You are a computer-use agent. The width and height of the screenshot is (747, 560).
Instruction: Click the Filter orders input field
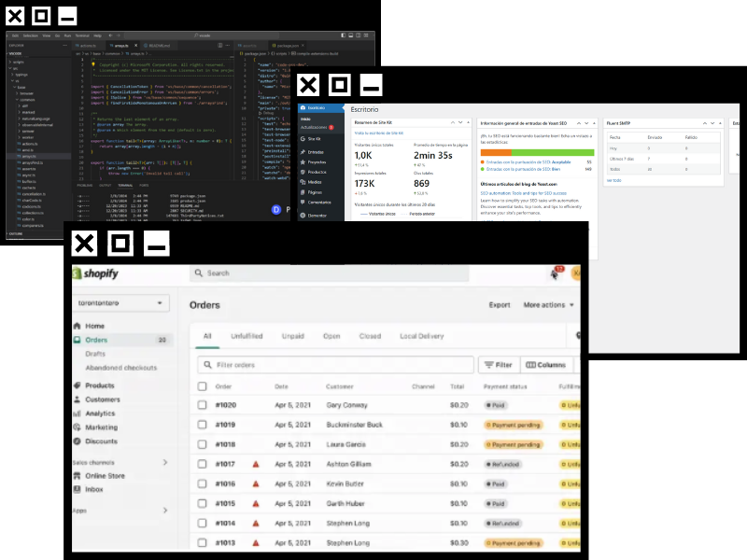click(x=335, y=365)
